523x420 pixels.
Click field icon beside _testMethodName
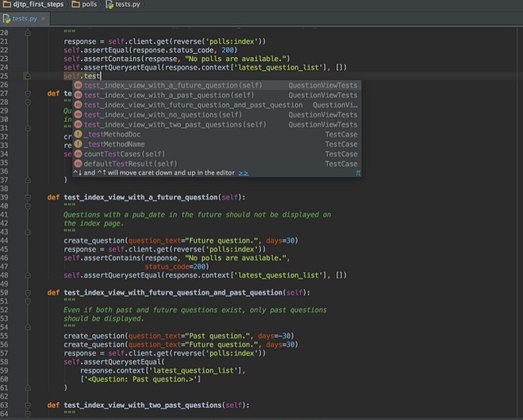point(78,144)
